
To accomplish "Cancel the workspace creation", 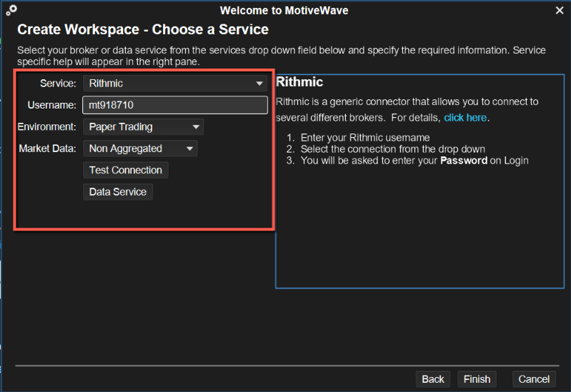I will click(534, 379).
